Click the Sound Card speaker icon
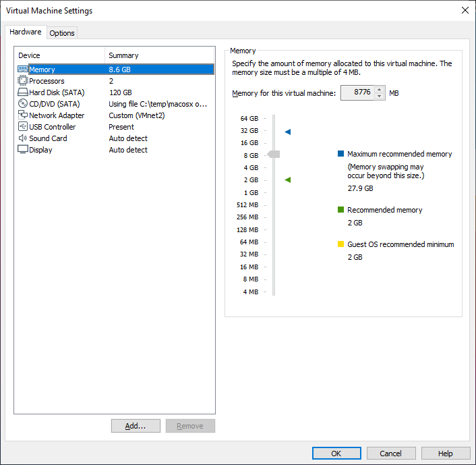The height and width of the screenshot is (465, 476). coord(23,138)
